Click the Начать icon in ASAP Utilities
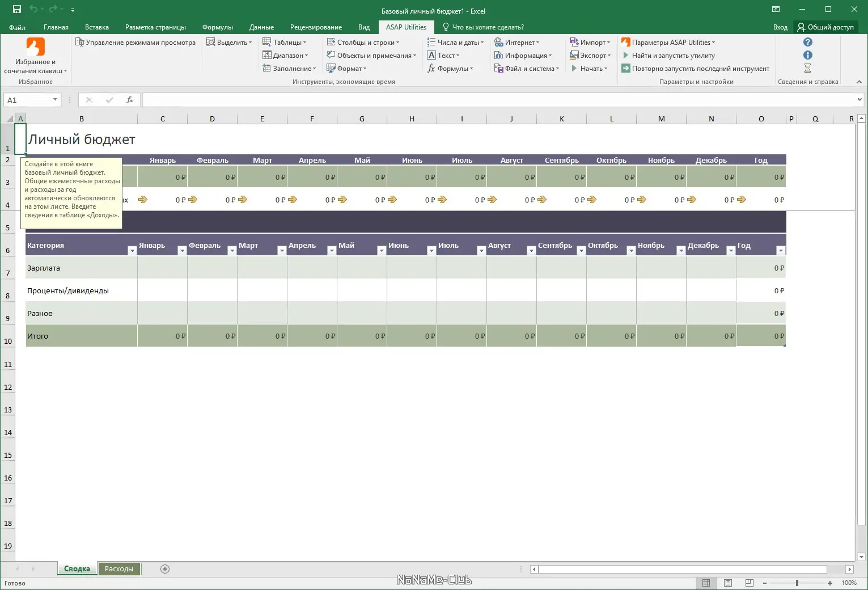Screen dimensions: 868x590 coord(575,68)
